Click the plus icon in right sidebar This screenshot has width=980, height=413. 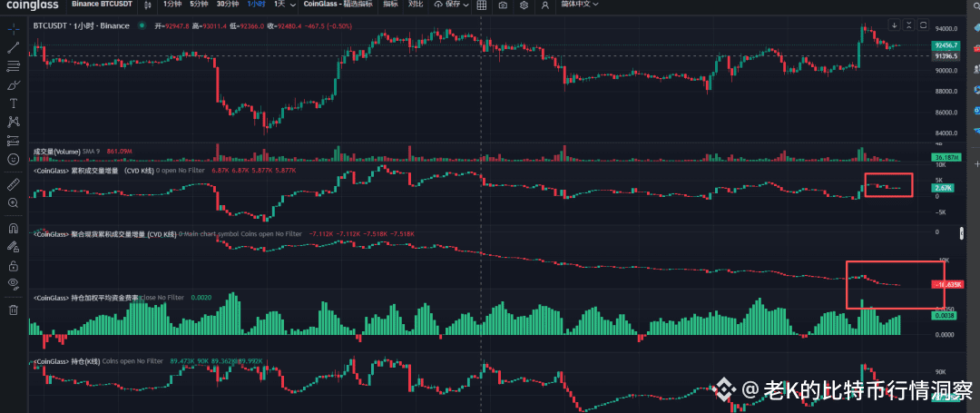[977, 163]
